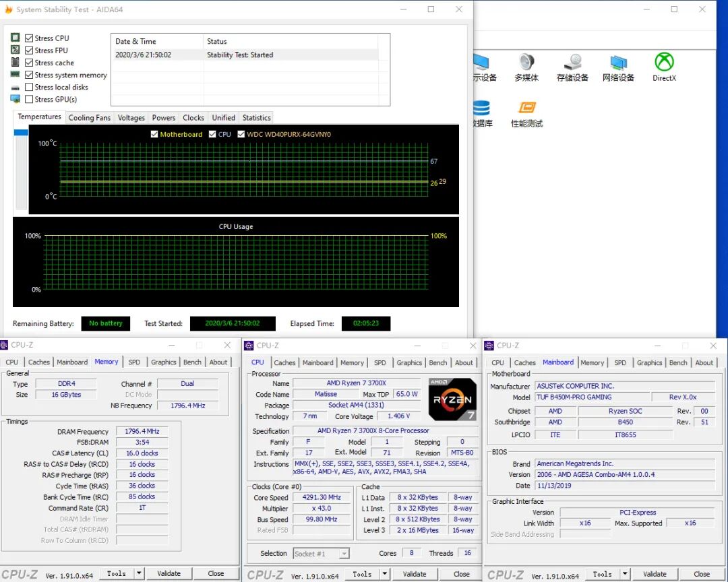Open the 多媒体 multimedia speaker icon

526,62
